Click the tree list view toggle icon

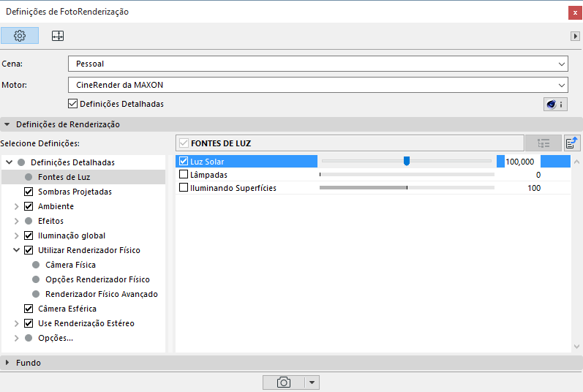pyautogui.click(x=543, y=143)
